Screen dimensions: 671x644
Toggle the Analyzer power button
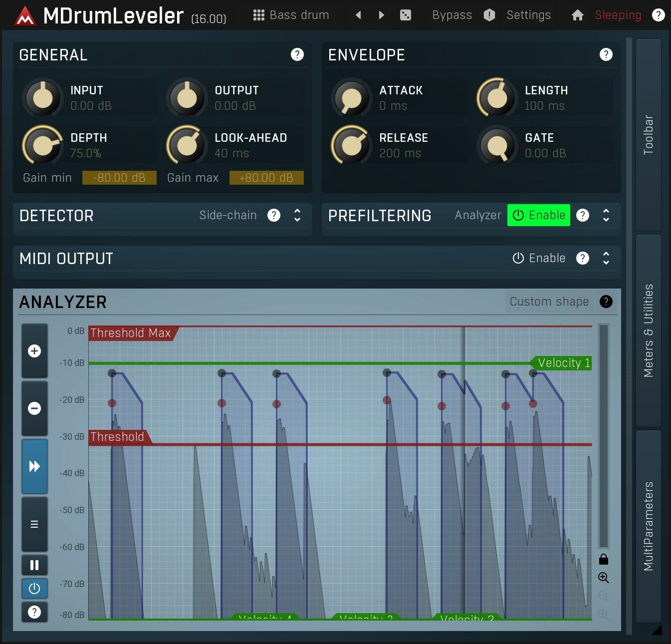[34, 589]
